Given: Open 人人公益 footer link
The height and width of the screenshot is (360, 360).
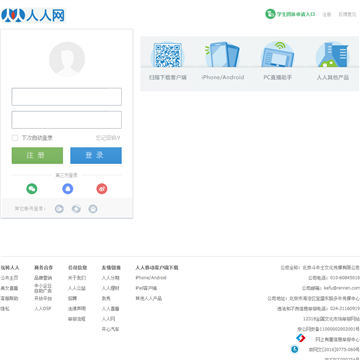Looking at the screenshot, I should (x=77, y=288).
